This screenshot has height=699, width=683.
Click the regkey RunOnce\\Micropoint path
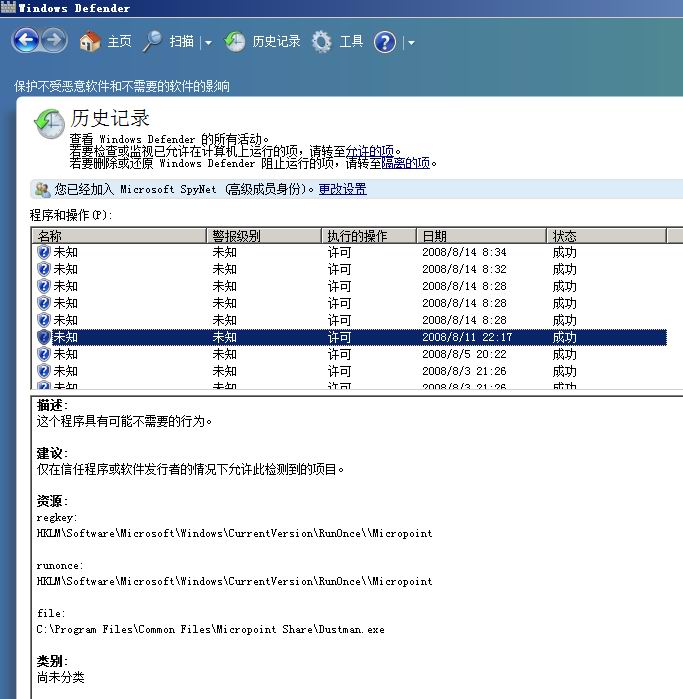click(235, 533)
